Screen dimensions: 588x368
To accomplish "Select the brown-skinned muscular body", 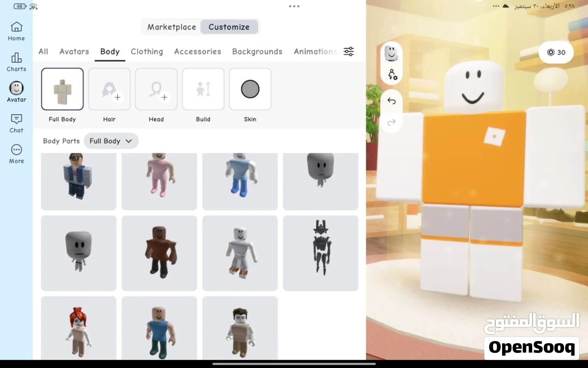I will coord(159,253).
